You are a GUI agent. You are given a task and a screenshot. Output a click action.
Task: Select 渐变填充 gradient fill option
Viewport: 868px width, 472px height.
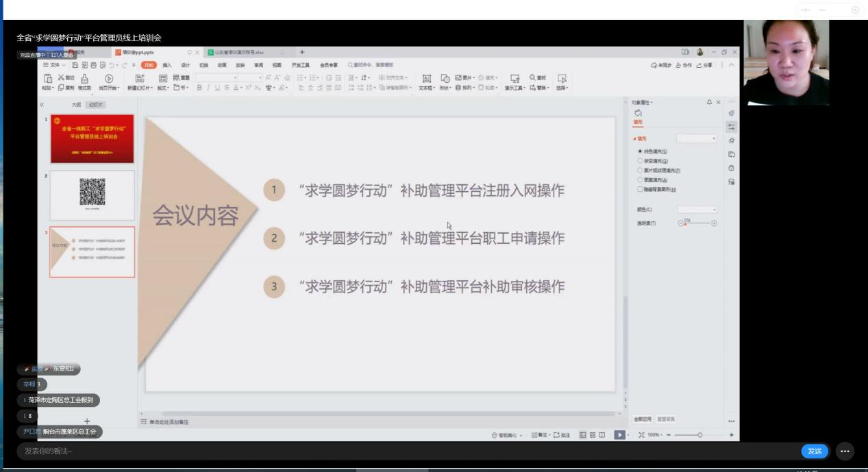coord(640,161)
